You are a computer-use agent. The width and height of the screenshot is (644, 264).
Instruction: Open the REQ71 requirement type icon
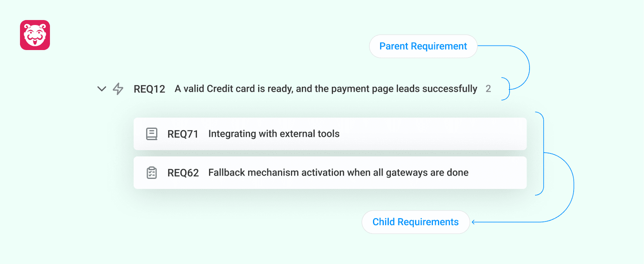152,133
